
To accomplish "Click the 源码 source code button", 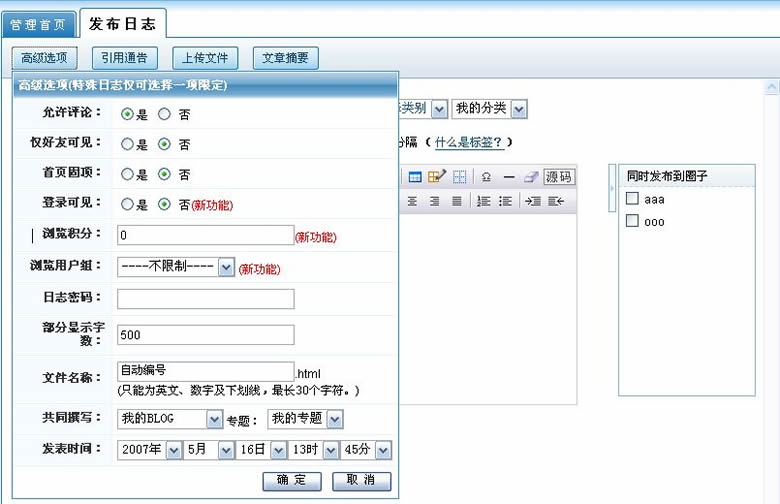I will click(x=559, y=177).
